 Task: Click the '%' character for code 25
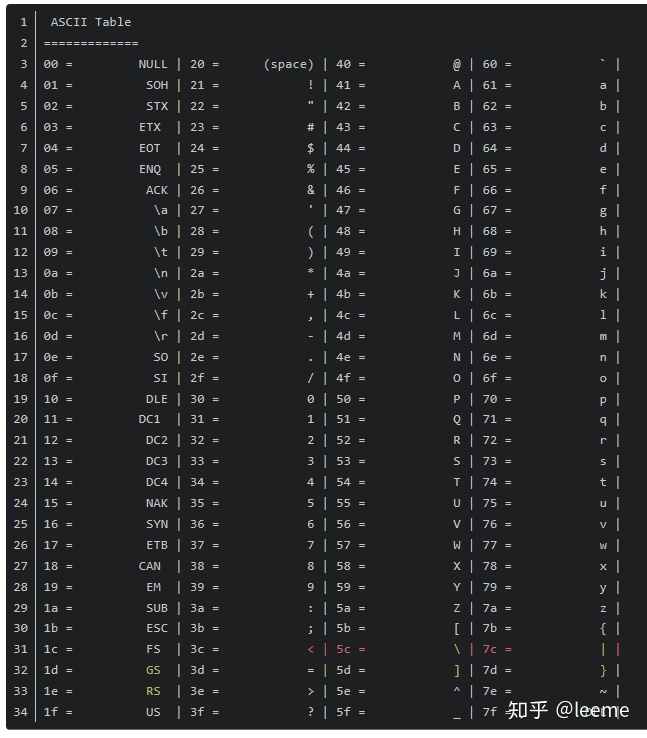(x=311, y=169)
